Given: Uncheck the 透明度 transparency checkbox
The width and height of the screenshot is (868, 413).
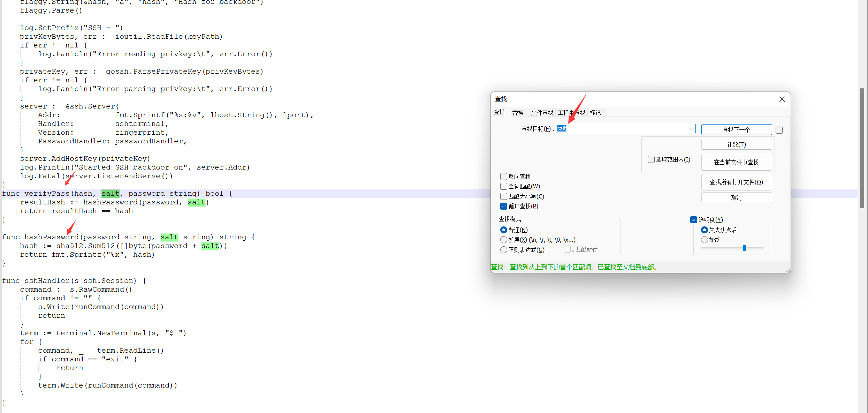Looking at the screenshot, I should [694, 220].
